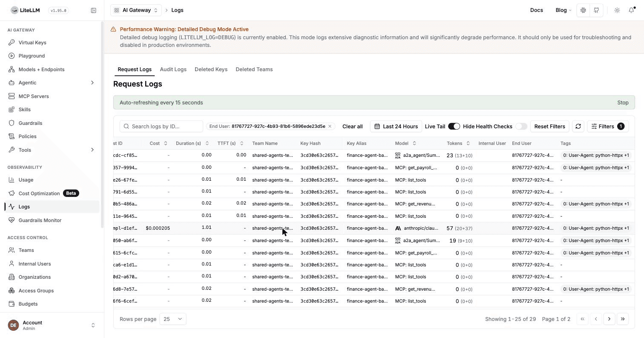Viewport: 644px width, 338px height.
Task: Focus Search logs by ID field
Action: click(x=161, y=127)
